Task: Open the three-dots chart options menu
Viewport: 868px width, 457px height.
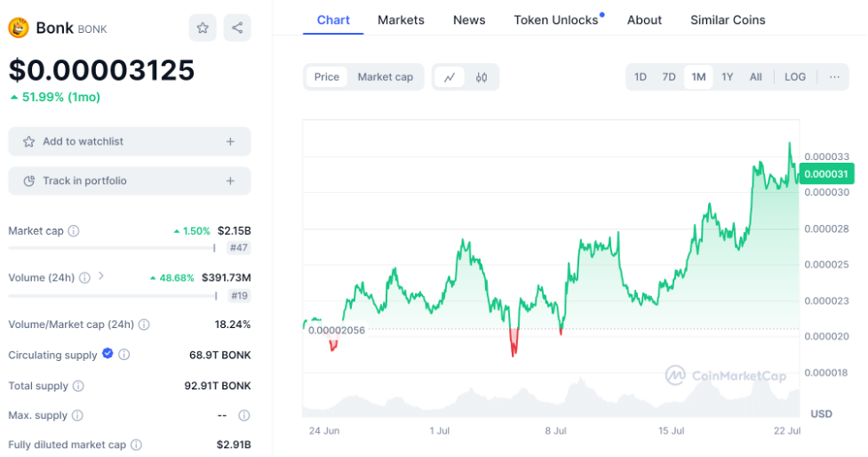Action: pyautogui.click(x=834, y=77)
